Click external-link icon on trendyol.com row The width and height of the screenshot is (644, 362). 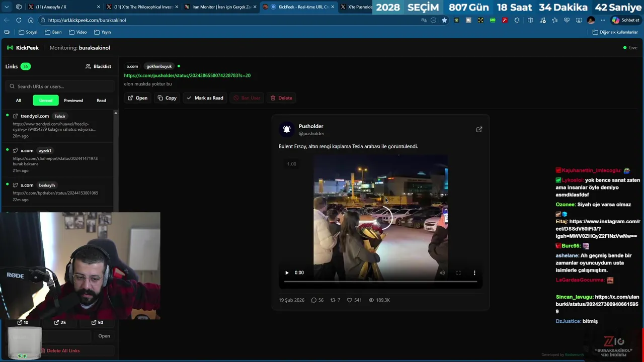[x=15, y=116]
